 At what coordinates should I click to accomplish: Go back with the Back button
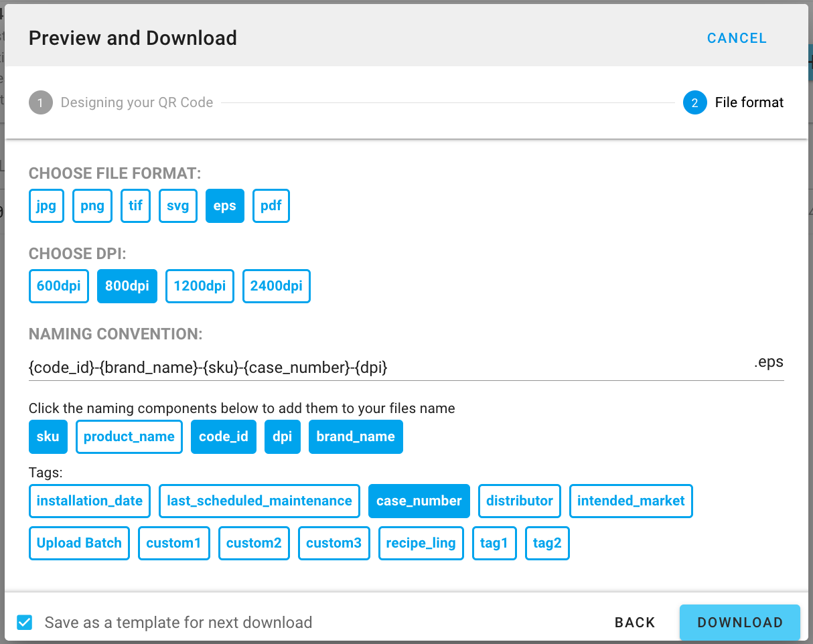(x=635, y=623)
